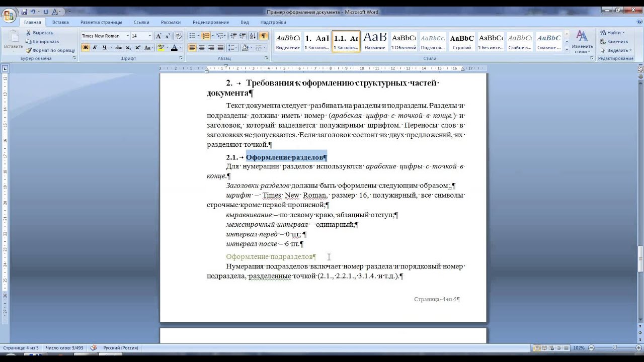This screenshot has height=362, width=644.
Task: Paste with the Вставить button
Action: click(13, 40)
